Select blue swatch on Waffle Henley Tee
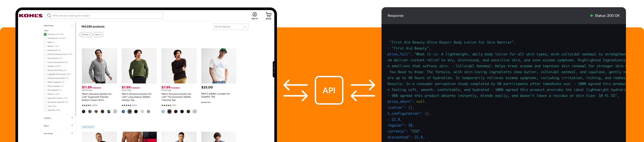This screenshot has width=644, height=142. 123,112
